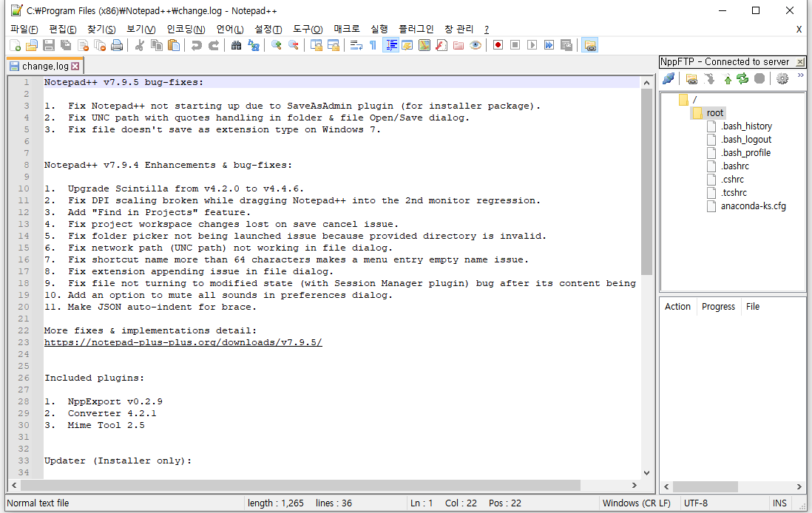This screenshot has width=812, height=513.
Task: Click the Copy toolbar icon
Action: click(156, 46)
